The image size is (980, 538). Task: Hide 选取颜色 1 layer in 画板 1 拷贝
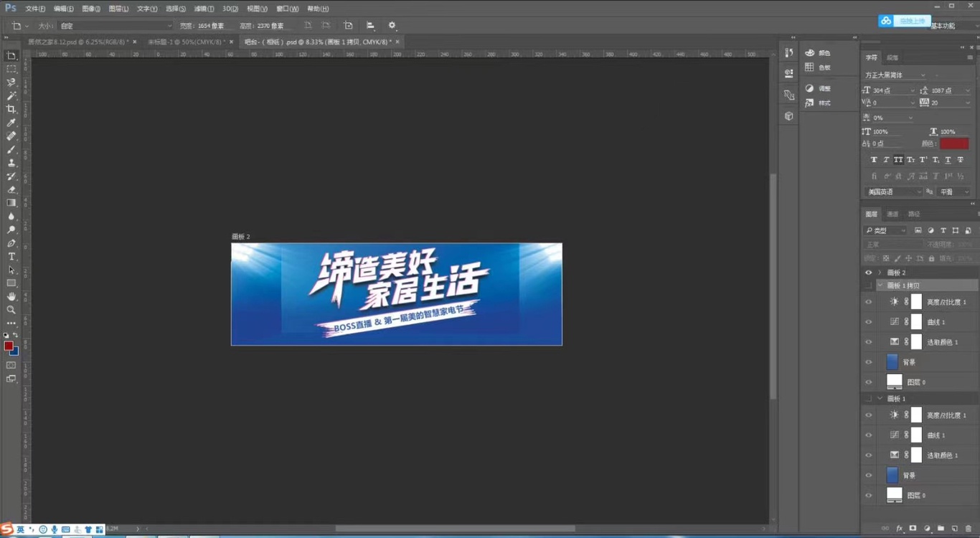(x=868, y=342)
